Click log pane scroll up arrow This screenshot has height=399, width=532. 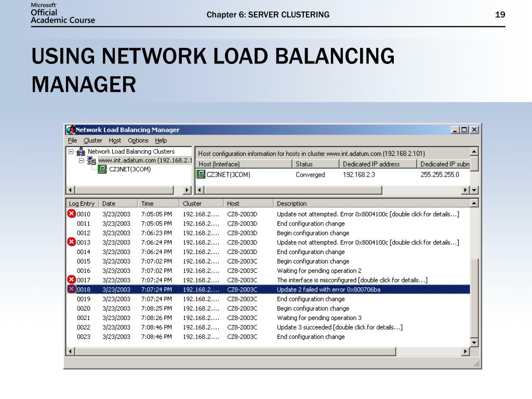point(474,203)
